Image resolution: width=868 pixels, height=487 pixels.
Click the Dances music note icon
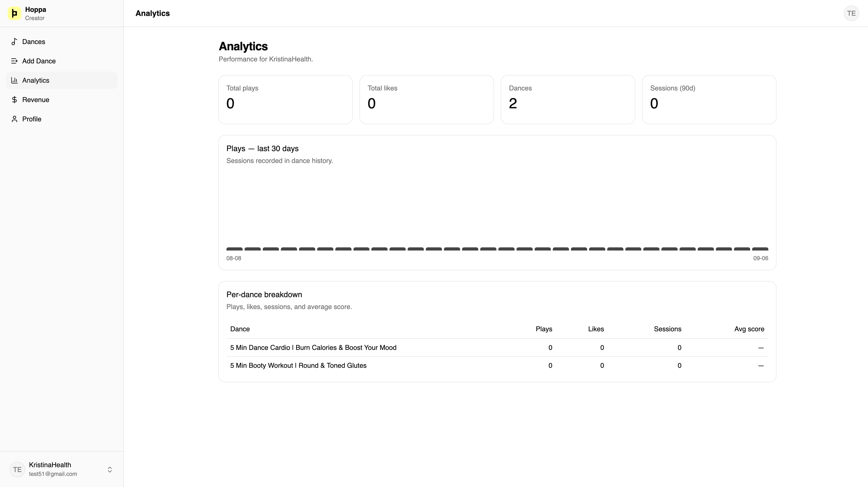(x=14, y=42)
